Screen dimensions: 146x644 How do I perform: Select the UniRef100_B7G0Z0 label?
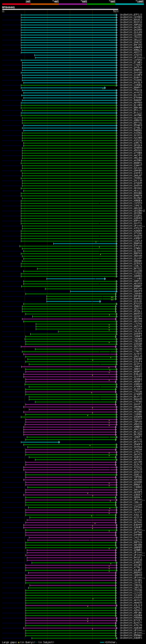(131, 304)
